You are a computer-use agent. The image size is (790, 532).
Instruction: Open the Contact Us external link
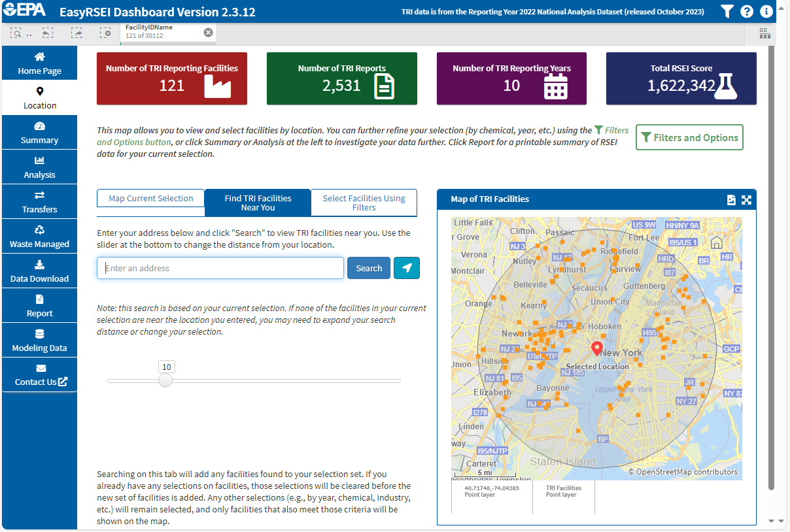click(x=39, y=374)
